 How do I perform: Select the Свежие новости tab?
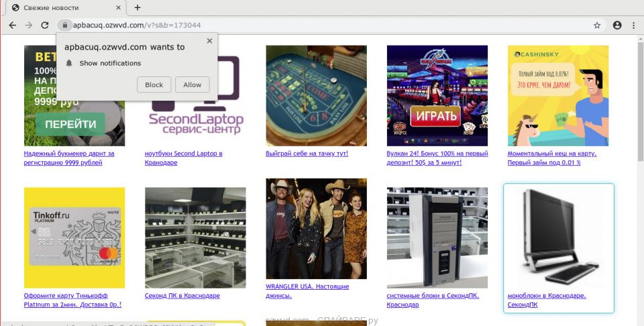pyautogui.click(x=60, y=7)
